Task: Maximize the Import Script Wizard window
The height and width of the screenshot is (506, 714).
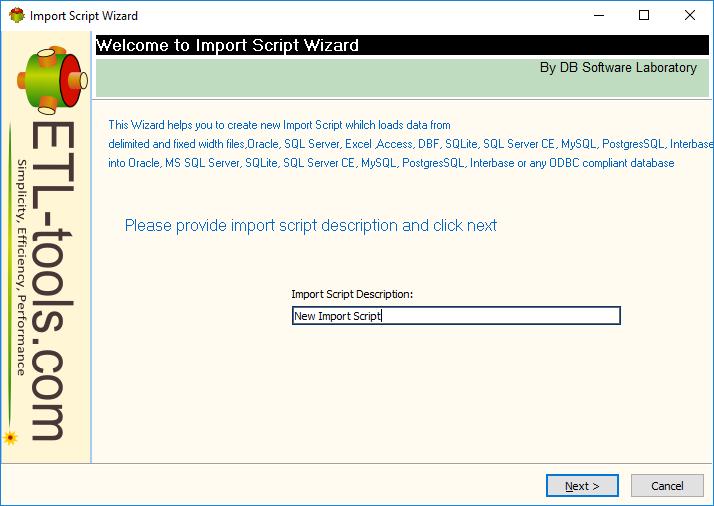Action: (644, 15)
